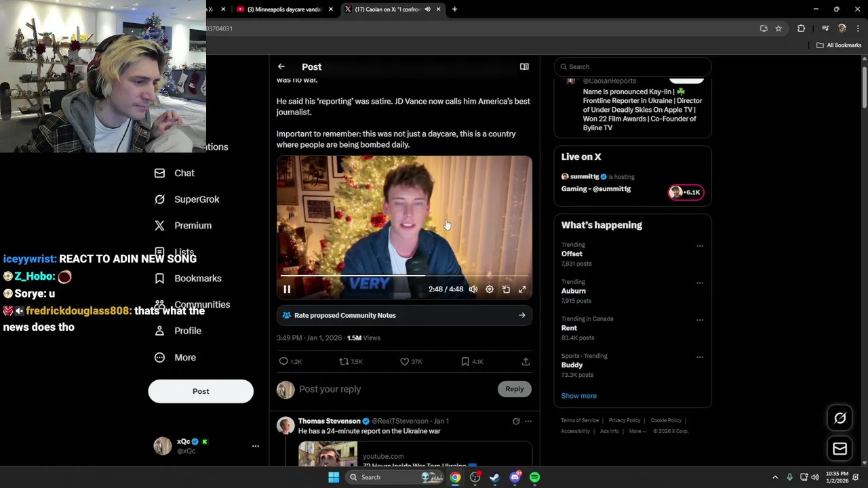The image size is (868, 488).
Task: Open more options for Auburn trend
Action: coord(700,283)
